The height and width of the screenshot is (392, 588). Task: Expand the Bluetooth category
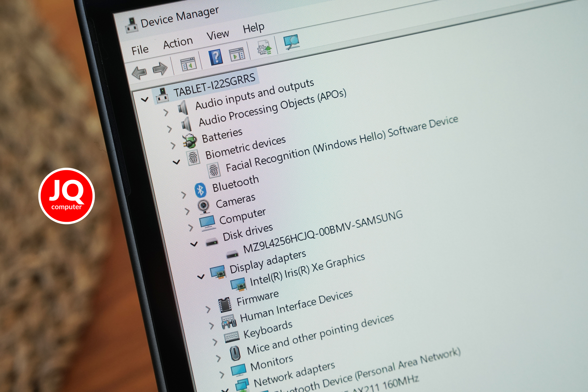pos(184,195)
